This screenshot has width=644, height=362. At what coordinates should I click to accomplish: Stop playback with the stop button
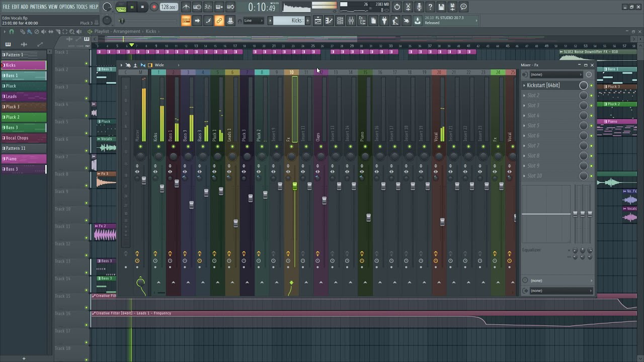tap(142, 7)
